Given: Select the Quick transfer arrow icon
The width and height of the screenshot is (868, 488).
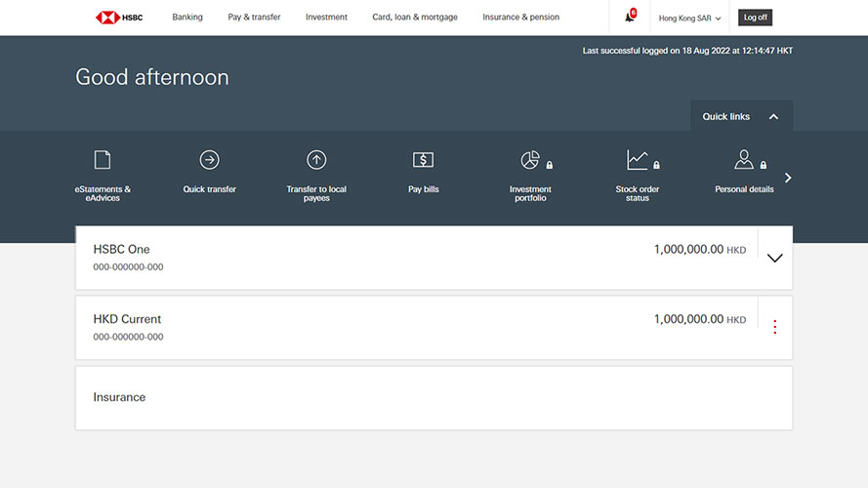Looking at the screenshot, I should tap(209, 160).
